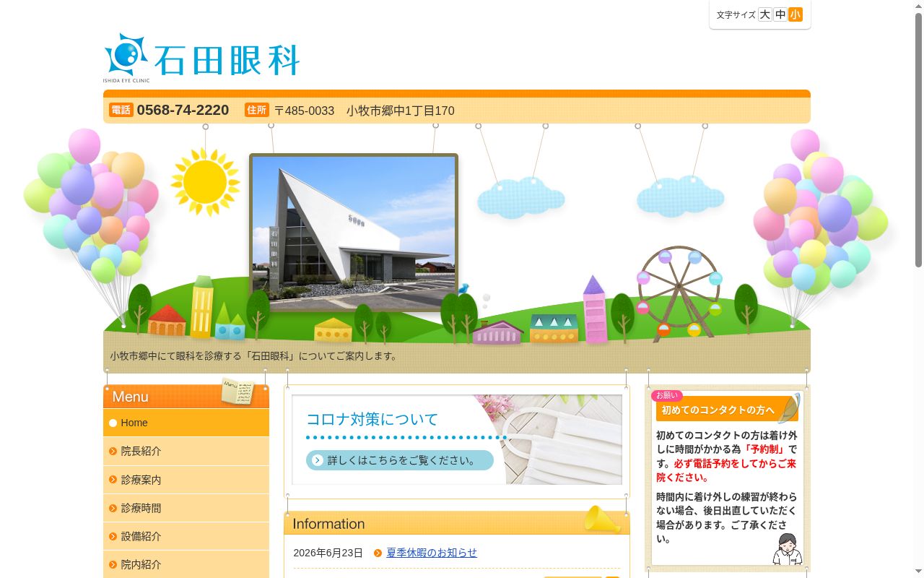Viewport: 924px width, 578px height.
Task: Click the 電話 label icon
Action: tap(121, 110)
